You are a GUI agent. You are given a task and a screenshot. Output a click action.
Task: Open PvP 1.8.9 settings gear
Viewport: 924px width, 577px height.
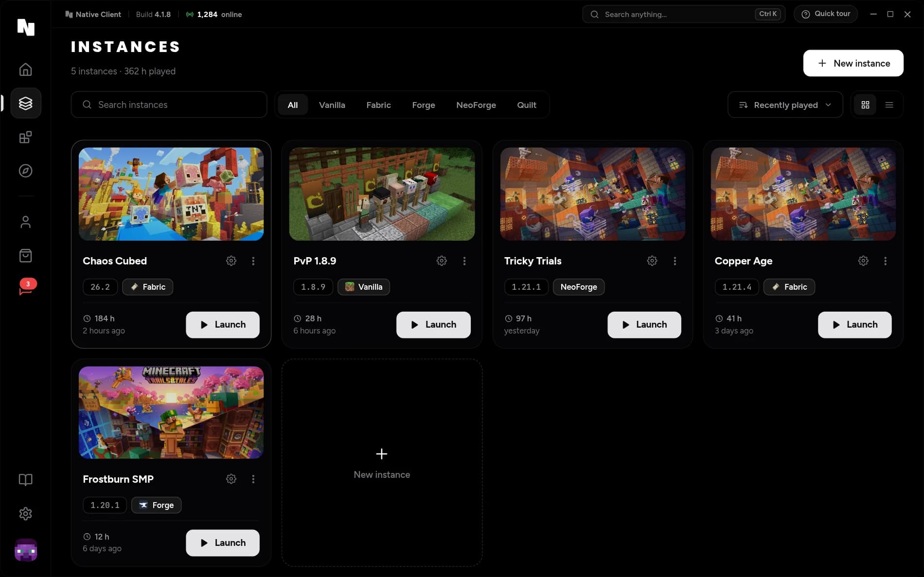tap(442, 261)
